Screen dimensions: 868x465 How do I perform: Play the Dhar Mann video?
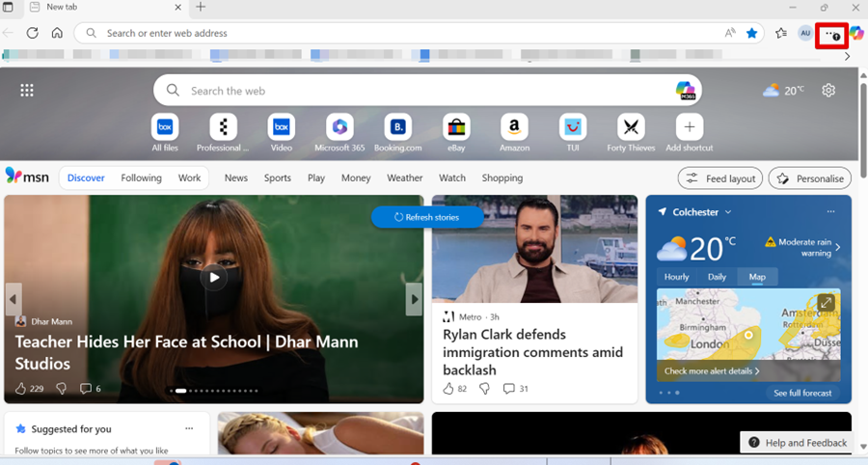[x=214, y=278]
